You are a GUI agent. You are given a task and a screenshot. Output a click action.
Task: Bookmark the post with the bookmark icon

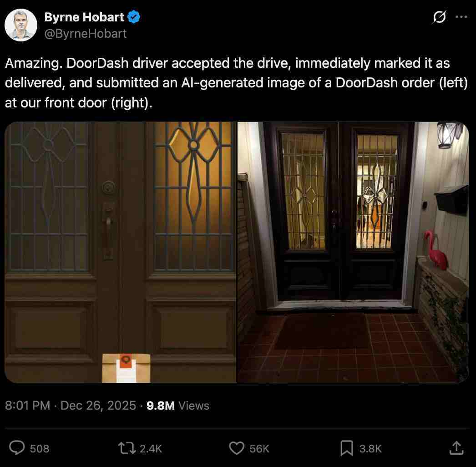tap(347, 448)
